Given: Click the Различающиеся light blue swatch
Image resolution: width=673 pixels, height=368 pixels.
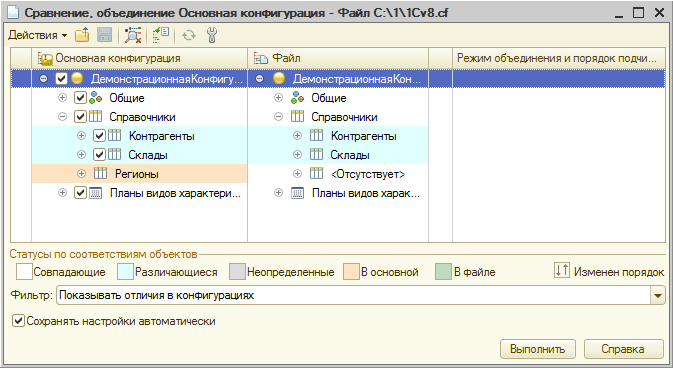Looking at the screenshot, I should (x=125, y=272).
